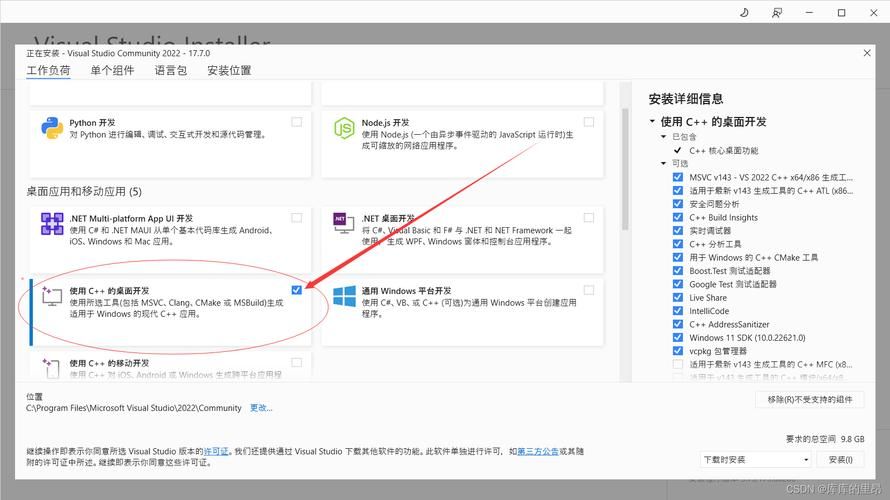The height and width of the screenshot is (500, 890).
Task: Switch to the 安装位置 tab
Action: [x=229, y=70]
